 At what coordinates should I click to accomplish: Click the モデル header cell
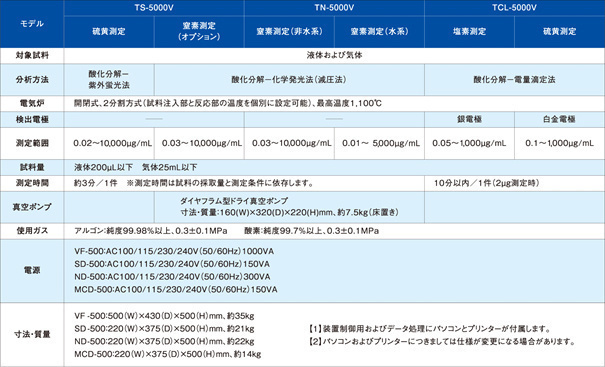32,24
